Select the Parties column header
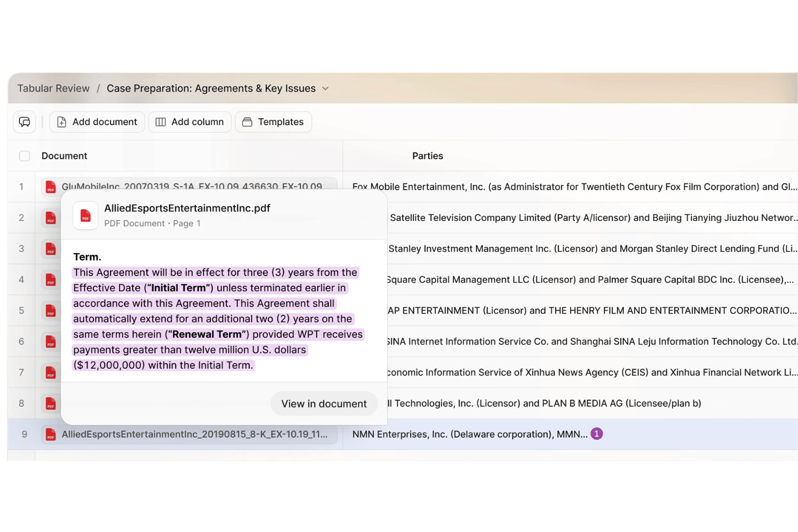 tap(428, 156)
